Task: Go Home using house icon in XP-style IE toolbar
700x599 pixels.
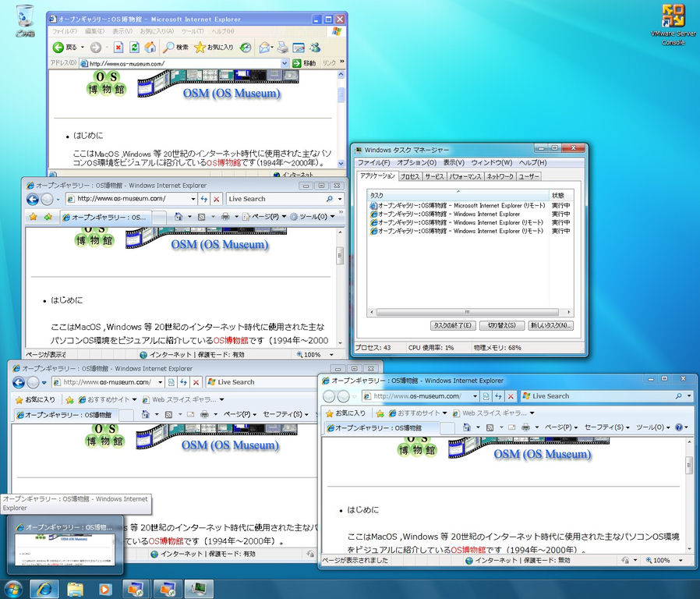Action: [x=150, y=48]
